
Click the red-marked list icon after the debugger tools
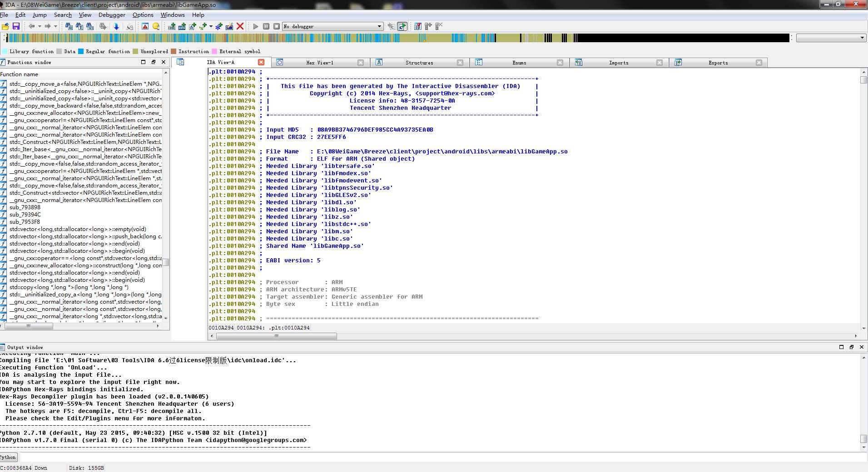pos(418,26)
